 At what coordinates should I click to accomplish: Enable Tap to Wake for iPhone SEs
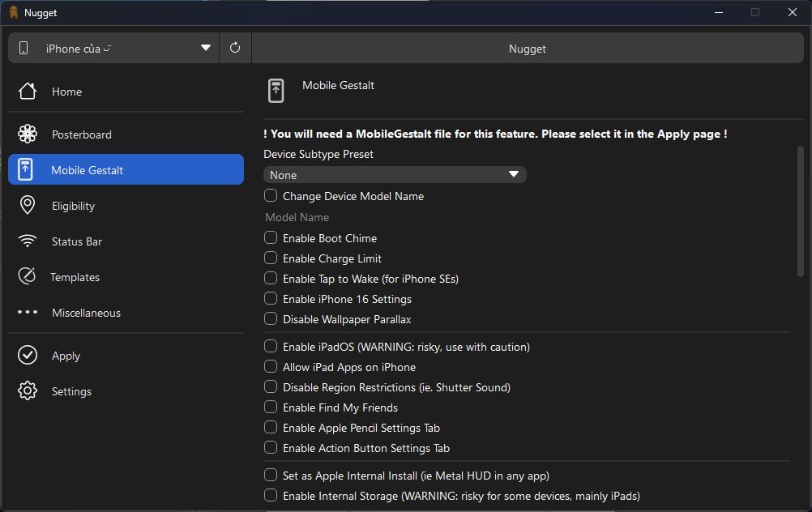(271, 278)
